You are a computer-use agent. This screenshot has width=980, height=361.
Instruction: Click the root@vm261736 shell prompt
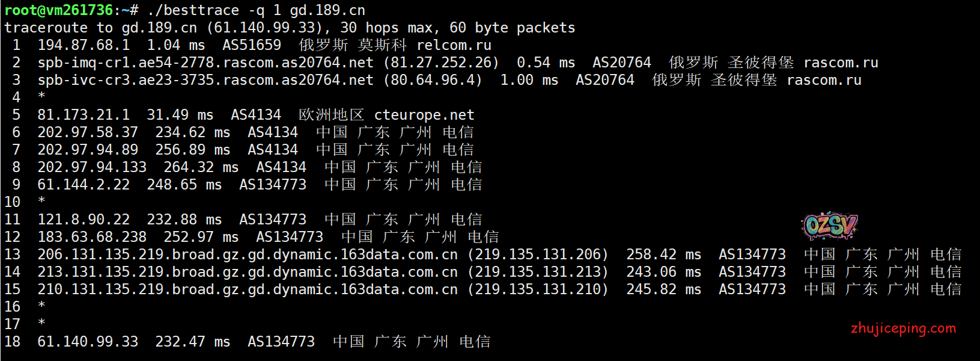pos(58,10)
